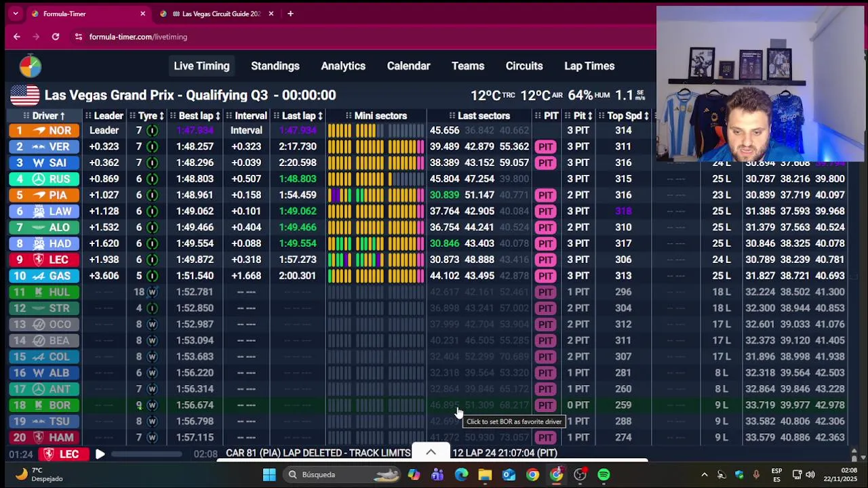Set BOR as favorite driver
The image size is (868, 488).
[45, 405]
